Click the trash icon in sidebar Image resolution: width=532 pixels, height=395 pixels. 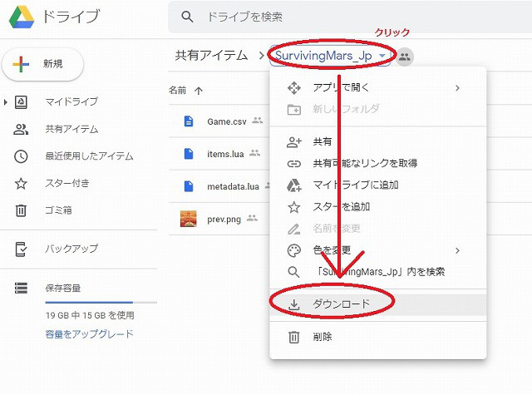(21, 210)
